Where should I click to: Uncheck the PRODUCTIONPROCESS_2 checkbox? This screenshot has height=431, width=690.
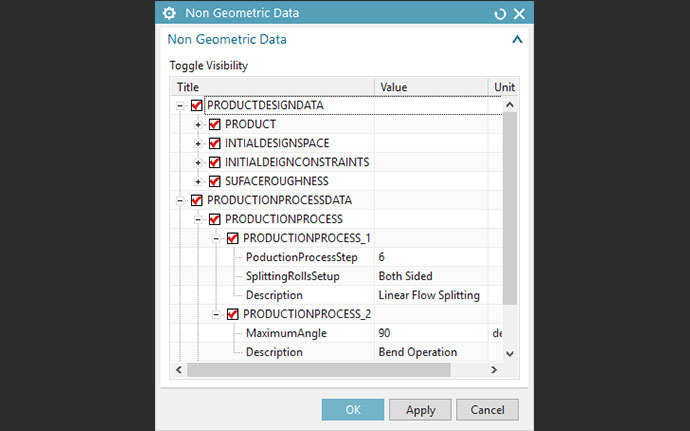[232, 314]
